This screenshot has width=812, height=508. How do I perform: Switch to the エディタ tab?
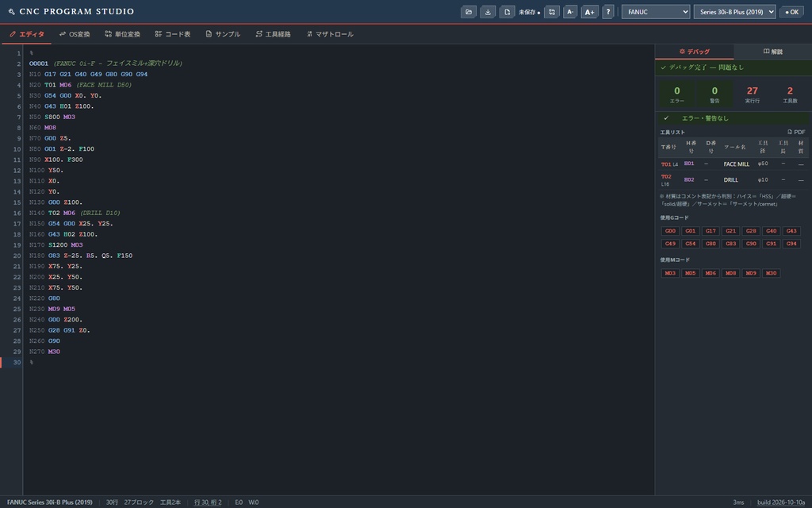26,34
